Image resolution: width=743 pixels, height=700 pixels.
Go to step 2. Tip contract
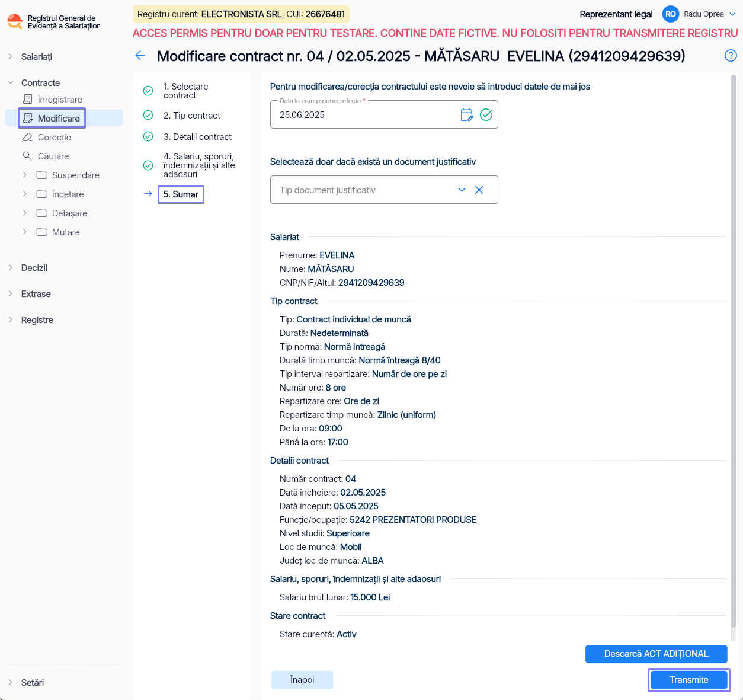(192, 115)
